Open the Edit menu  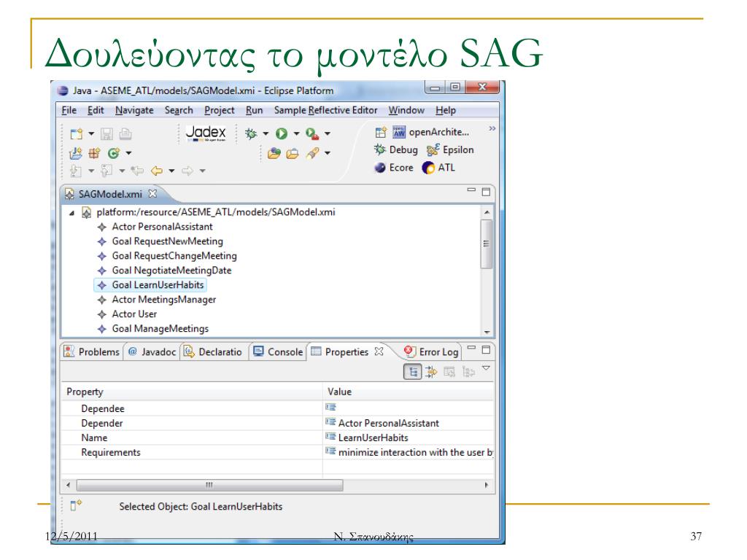point(96,111)
